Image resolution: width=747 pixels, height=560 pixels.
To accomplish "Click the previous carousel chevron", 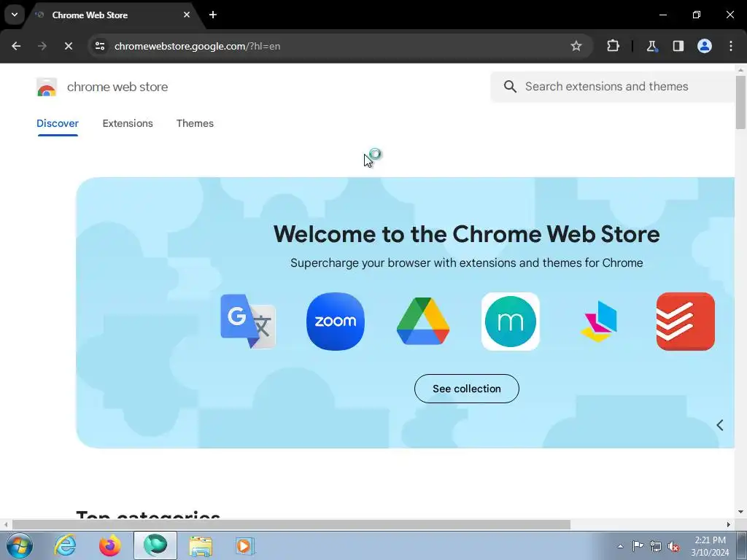I will pos(720,425).
